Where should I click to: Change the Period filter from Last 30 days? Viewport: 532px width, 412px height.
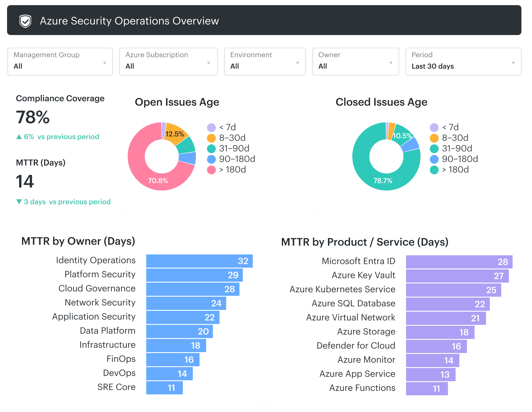pos(463,62)
